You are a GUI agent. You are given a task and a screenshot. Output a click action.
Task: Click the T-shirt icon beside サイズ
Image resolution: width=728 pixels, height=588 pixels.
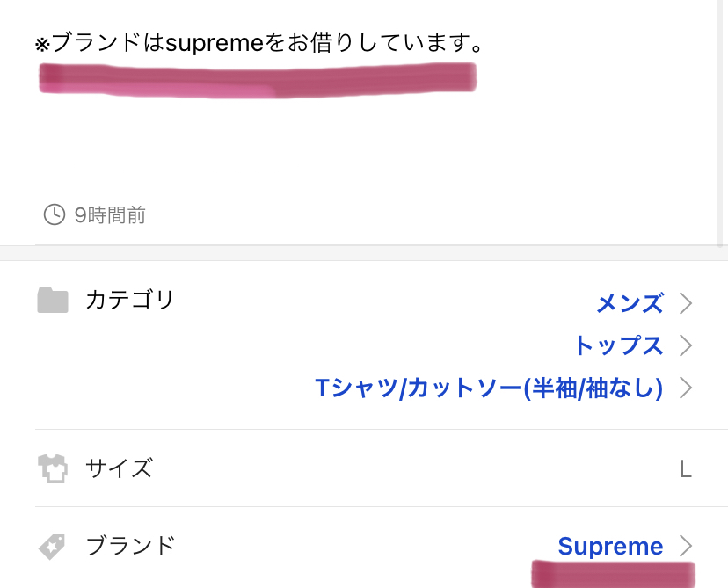click(53, 468)
